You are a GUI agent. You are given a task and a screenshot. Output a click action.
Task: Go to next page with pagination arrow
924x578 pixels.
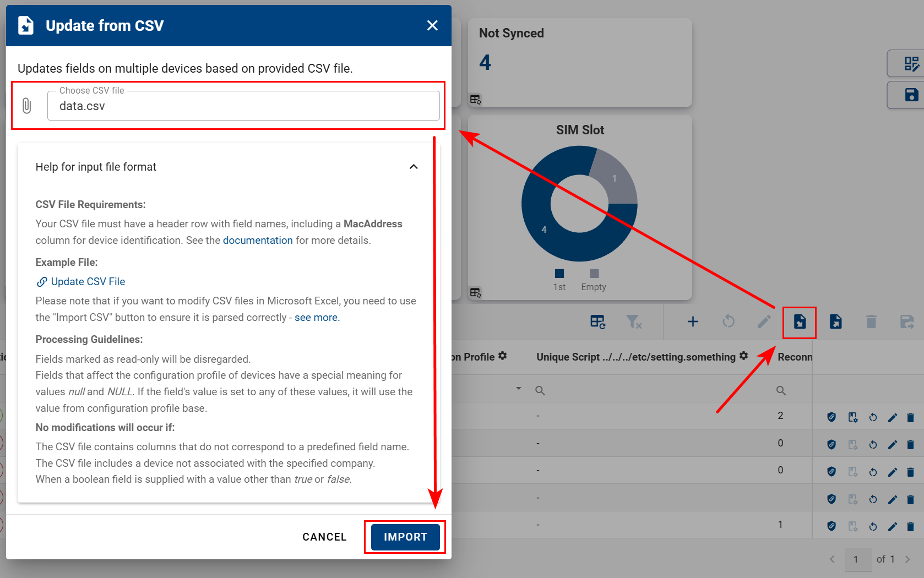point(907,559)
